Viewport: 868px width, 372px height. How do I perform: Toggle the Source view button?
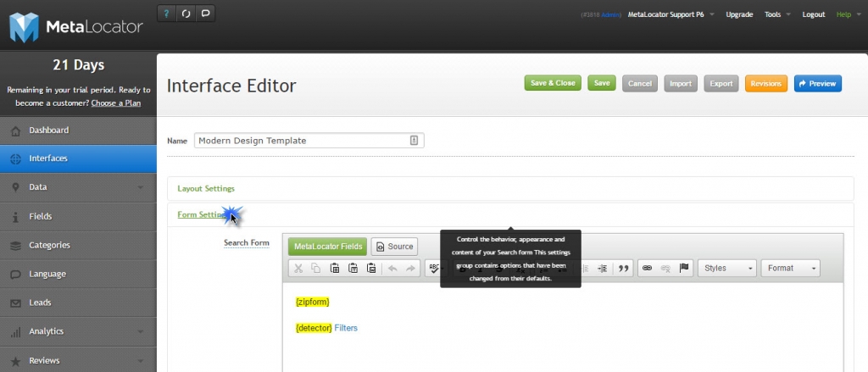394,247
